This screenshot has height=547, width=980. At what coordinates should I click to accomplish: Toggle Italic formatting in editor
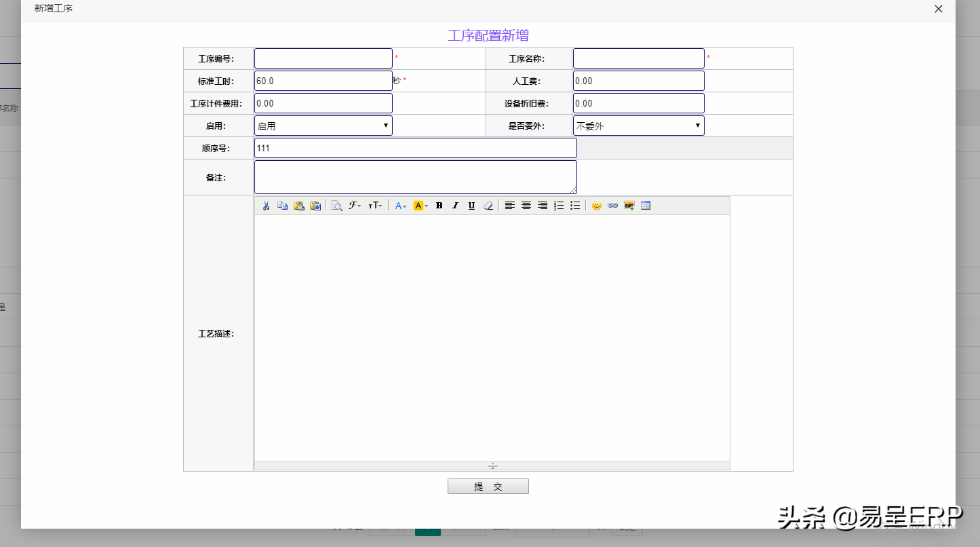455,206
